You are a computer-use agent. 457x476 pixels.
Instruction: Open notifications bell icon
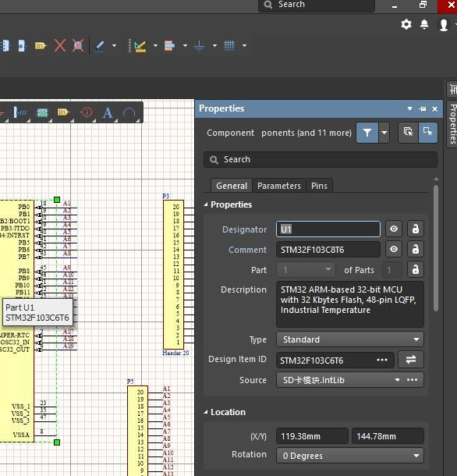424,24
